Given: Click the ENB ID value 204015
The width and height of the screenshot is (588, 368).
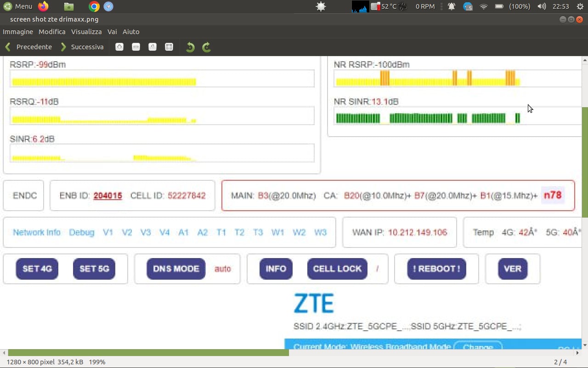Looking at the screenshot, I should pyautogui.click(x=107, y=195).
